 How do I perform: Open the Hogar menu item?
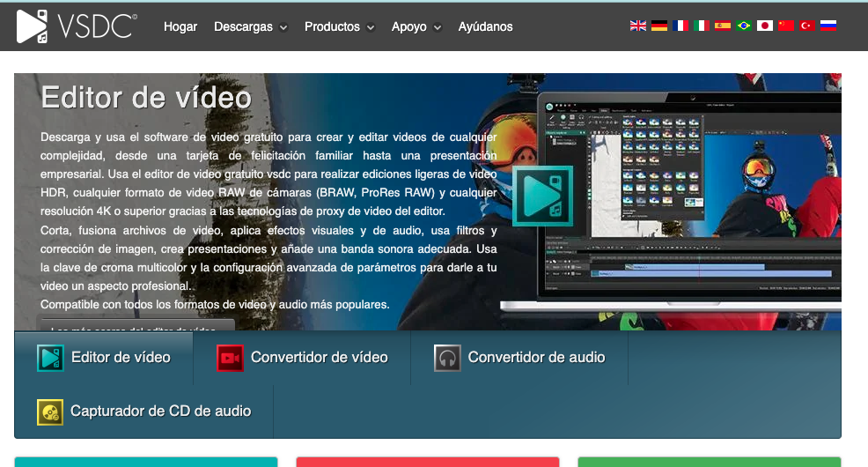click(x=180, y=26)
